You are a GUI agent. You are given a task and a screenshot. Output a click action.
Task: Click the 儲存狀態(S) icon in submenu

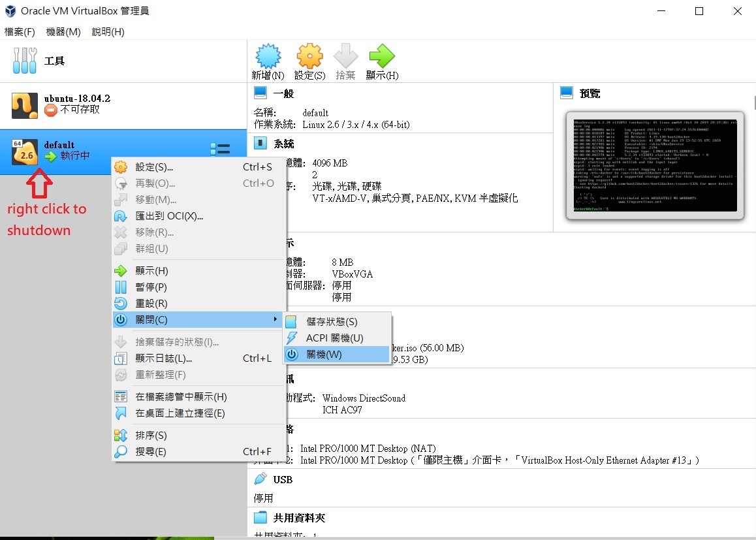[291, 322]
